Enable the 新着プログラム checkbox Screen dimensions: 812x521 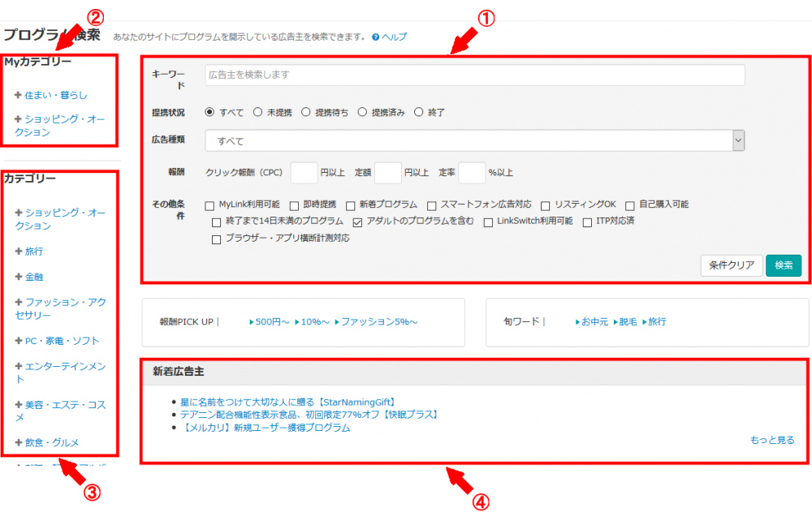click(350, 206)
